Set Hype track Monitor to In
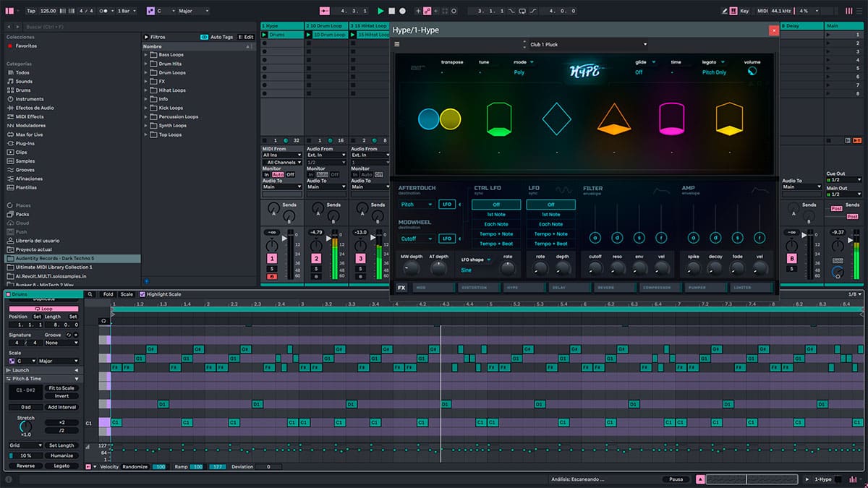The height and width of the screenshot is (488, 868). (x=266, y=174)
